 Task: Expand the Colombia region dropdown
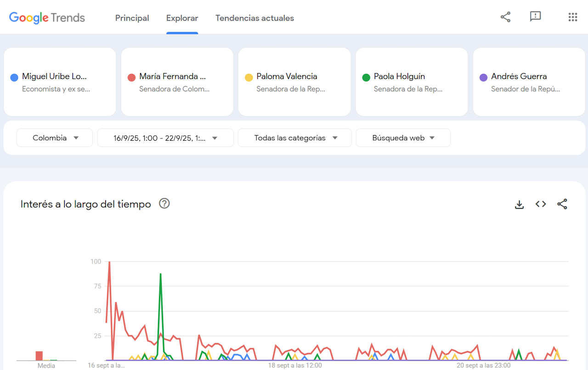point(55,138)
